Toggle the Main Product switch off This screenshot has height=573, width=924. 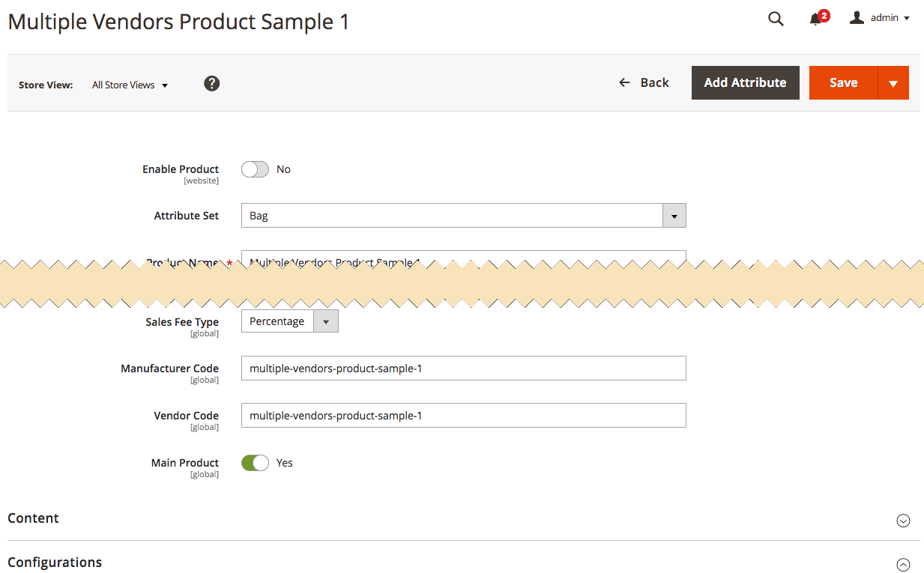pyautogui.click(x=255, y=463)
